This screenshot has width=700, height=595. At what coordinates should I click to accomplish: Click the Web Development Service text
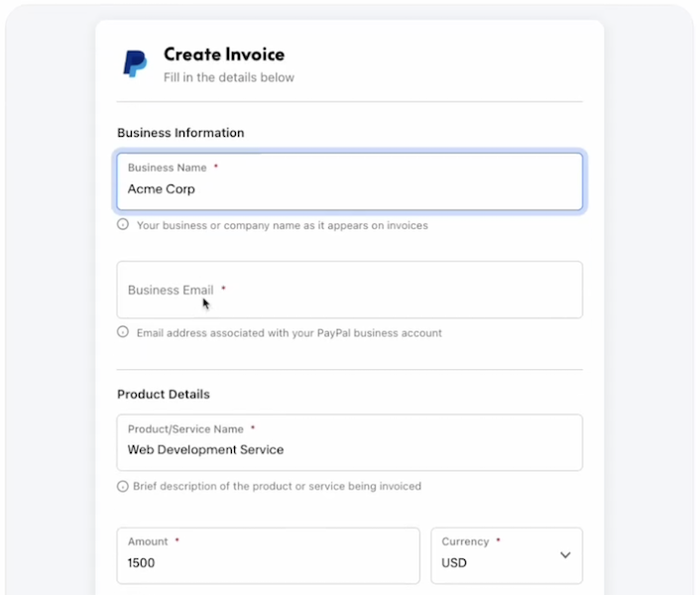click(x=205, y=449)
